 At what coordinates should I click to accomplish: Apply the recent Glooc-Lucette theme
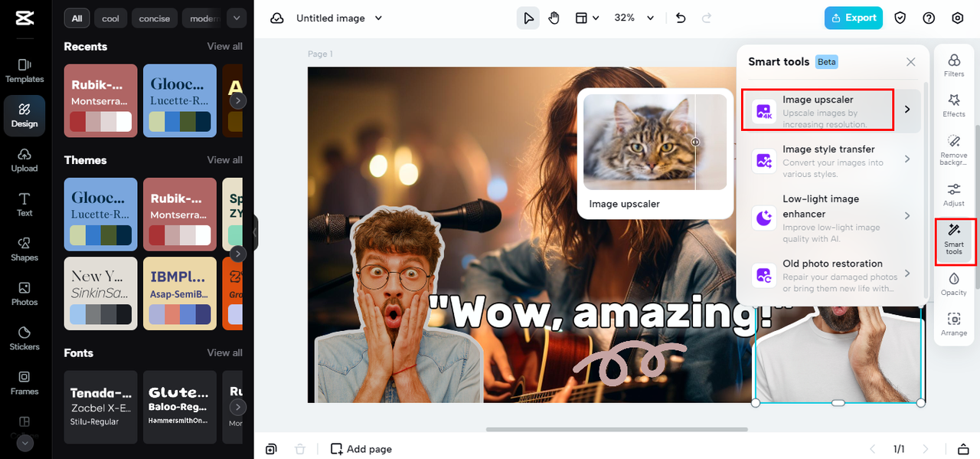180,100
